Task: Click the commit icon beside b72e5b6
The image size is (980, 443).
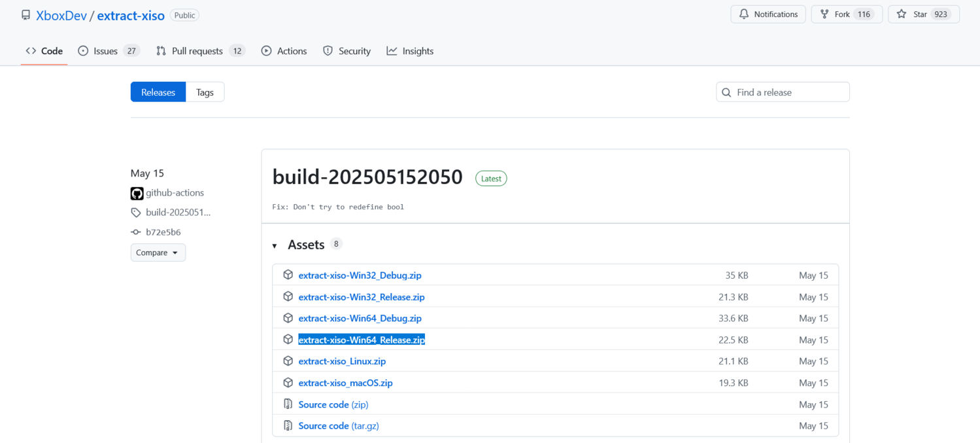Action: click(x=136, y=232)
